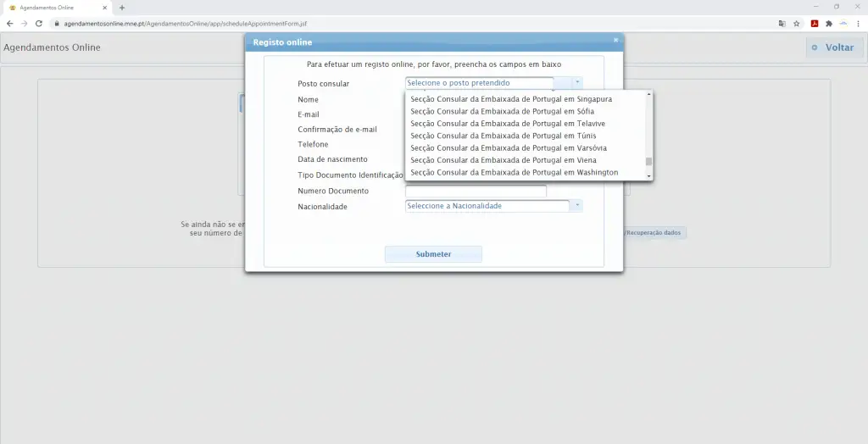Viewport: 868px width, 444px height.
Task: Reload the page with refresh icon
Action: 39,24
